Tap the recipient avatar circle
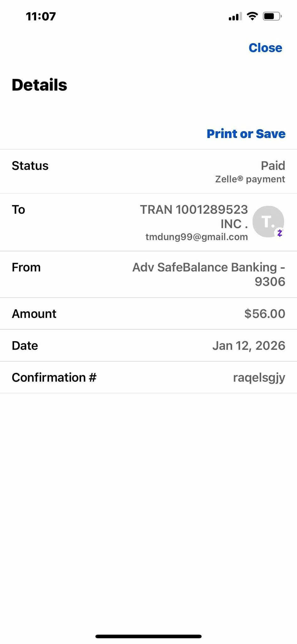The width and height of the screenshot is (297, 644). (x=267, y=221)
